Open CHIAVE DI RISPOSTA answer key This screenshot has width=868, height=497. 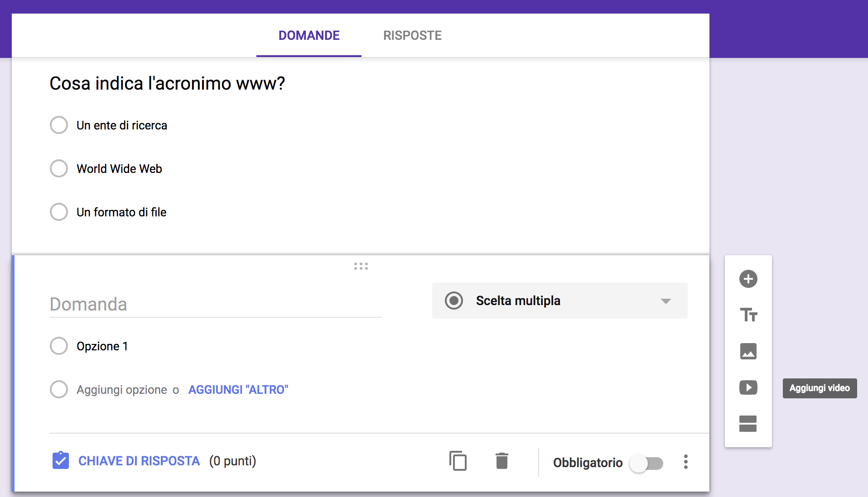pos(139,461)
